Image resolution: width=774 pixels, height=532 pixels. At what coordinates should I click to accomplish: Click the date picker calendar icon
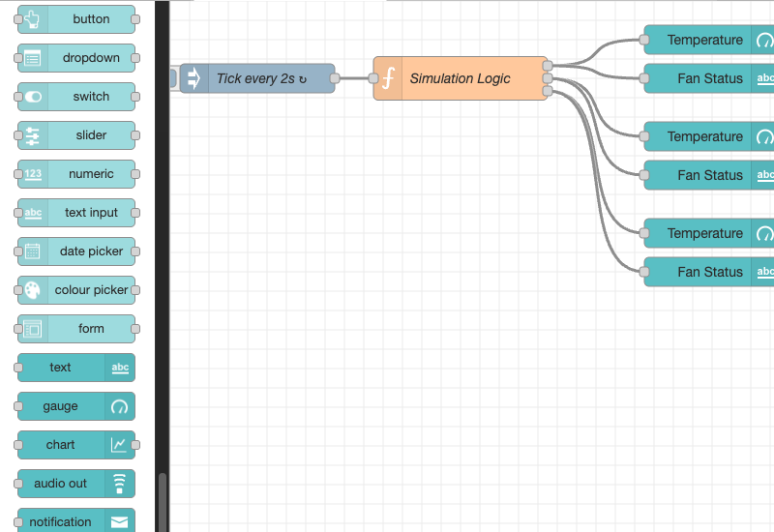tap(33, 251)
